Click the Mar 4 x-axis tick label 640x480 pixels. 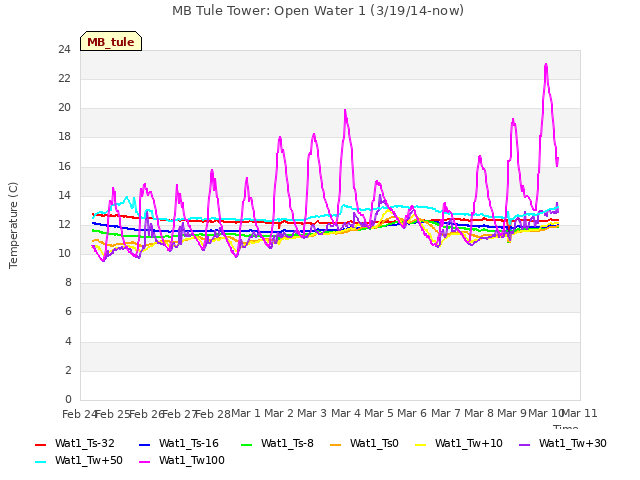pyautogui.click(x=346, y=413)
